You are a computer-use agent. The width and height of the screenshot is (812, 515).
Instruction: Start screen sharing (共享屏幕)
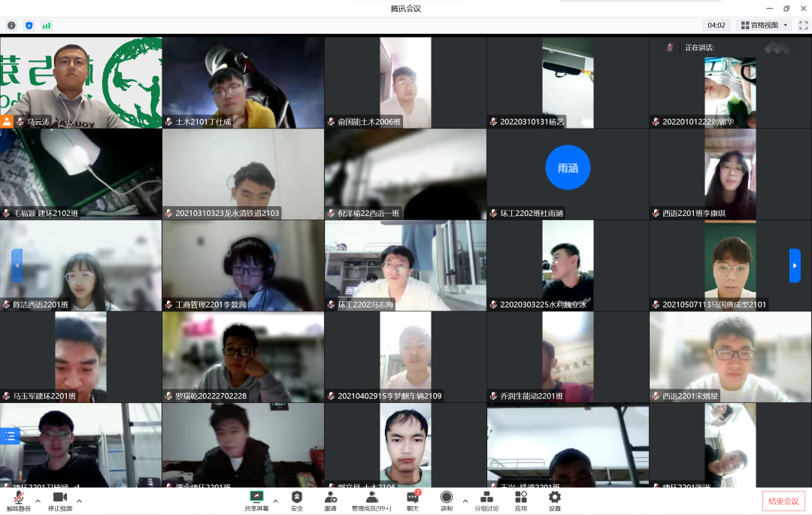256,500
